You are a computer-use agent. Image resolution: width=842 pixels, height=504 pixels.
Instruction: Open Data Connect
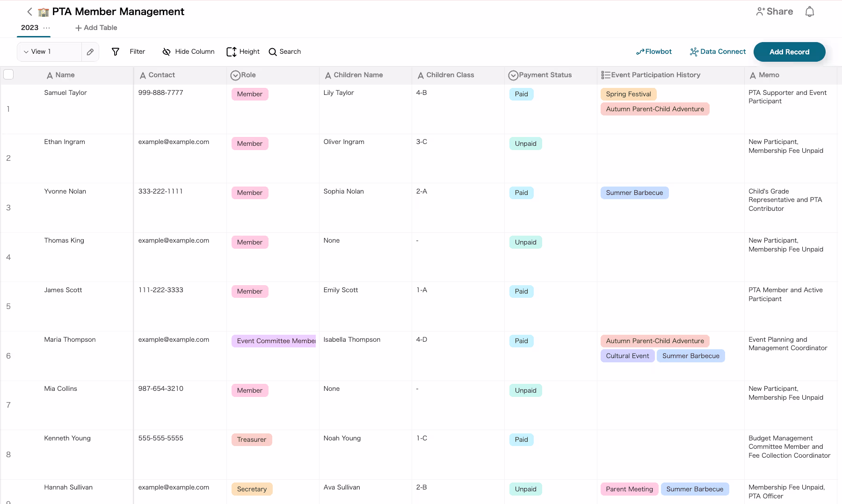pos(718,52)
